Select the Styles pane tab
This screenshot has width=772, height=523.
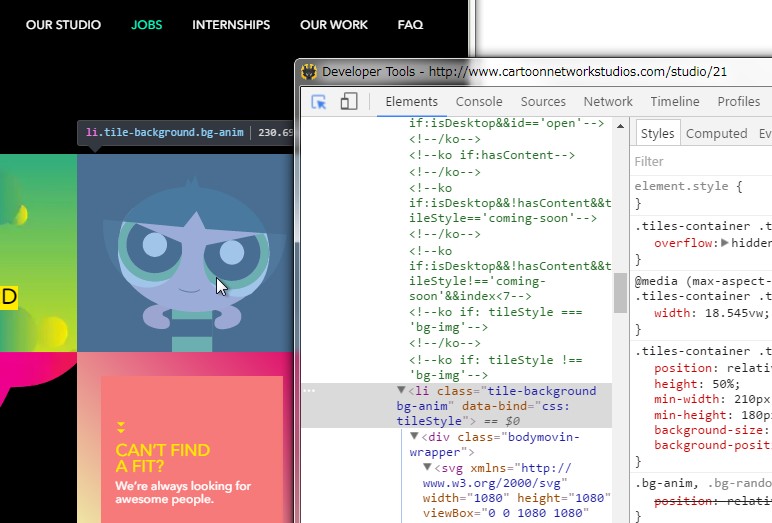[657, 133]
